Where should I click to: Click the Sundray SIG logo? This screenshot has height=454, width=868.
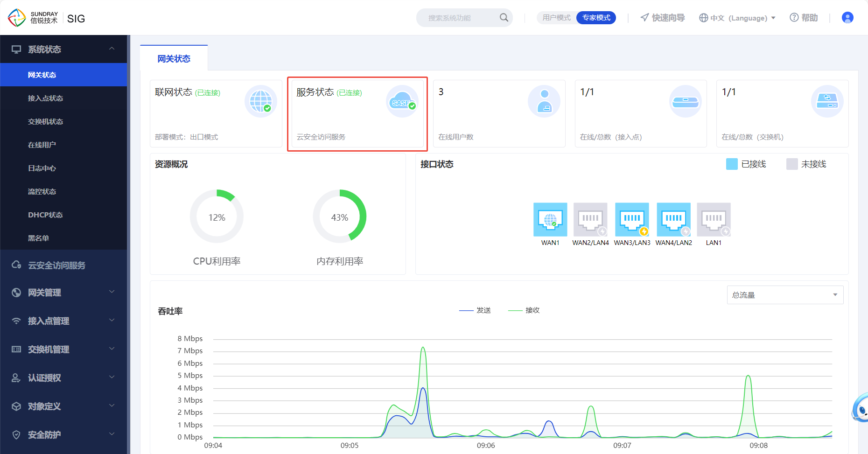[x=46, y=18]
